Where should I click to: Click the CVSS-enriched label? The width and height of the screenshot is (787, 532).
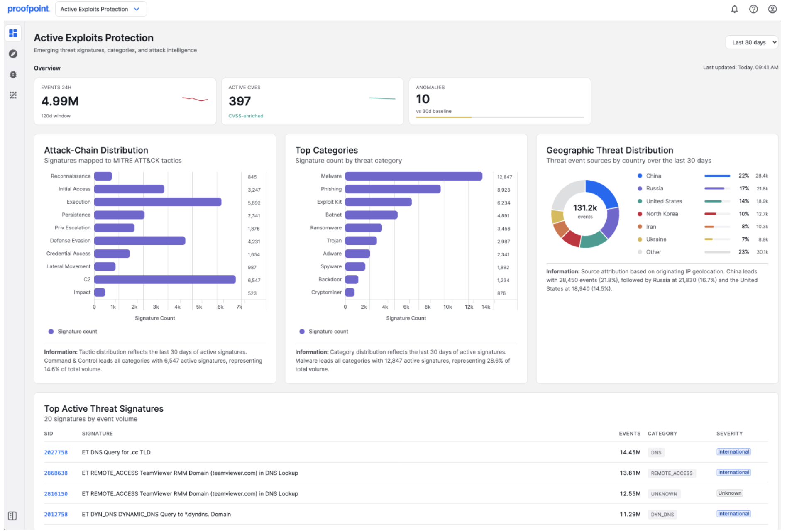pos(246,116)
